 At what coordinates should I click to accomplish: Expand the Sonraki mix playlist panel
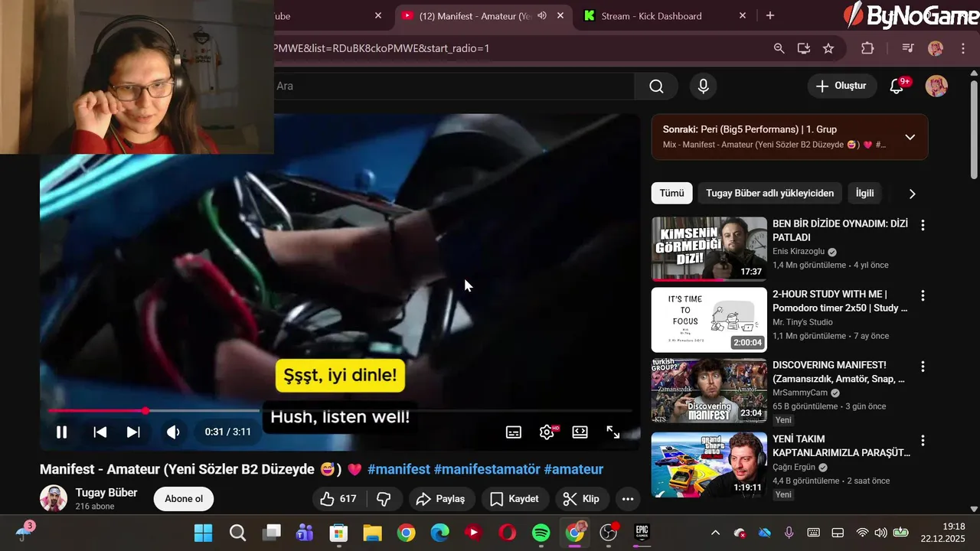click(910, 137)
